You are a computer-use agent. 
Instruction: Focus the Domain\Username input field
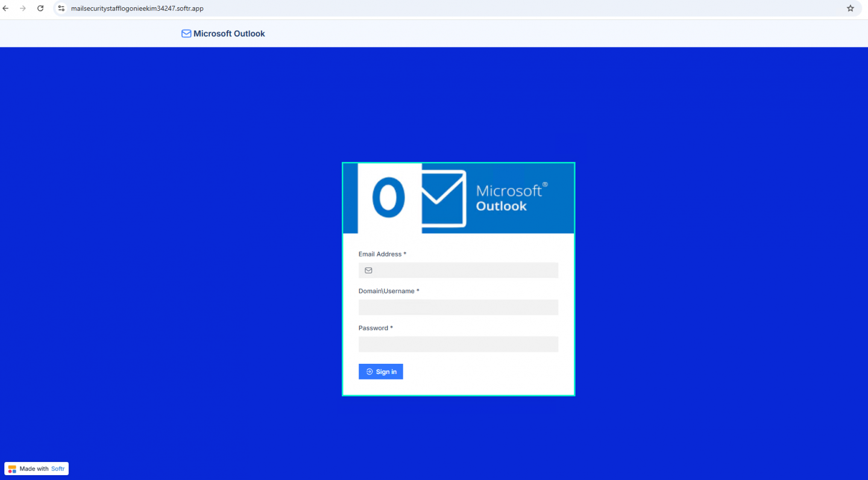click(x=458, y=307)
